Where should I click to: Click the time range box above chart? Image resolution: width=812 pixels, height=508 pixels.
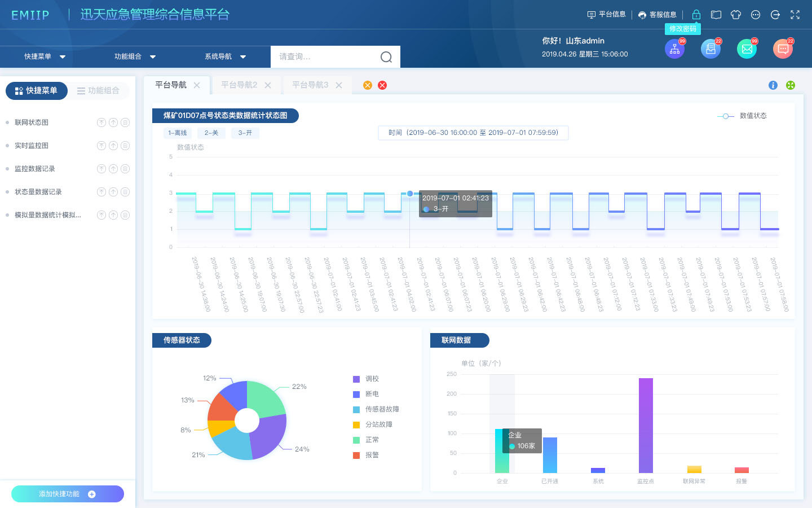[x=473, y=133]
